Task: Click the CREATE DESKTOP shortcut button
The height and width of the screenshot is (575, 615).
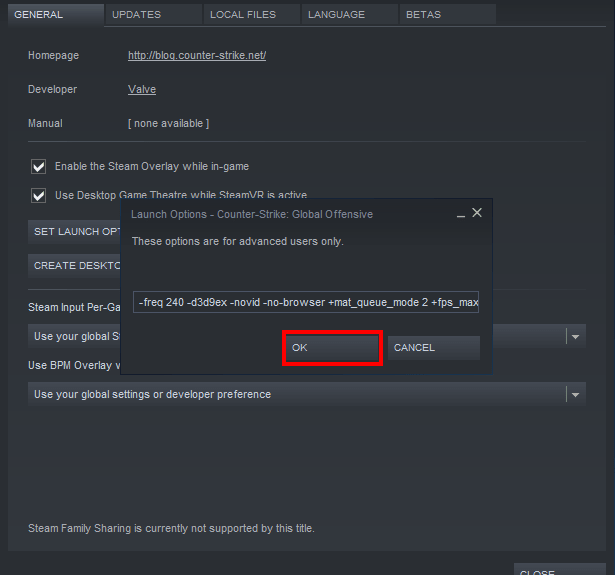Action: coord(75,266)
